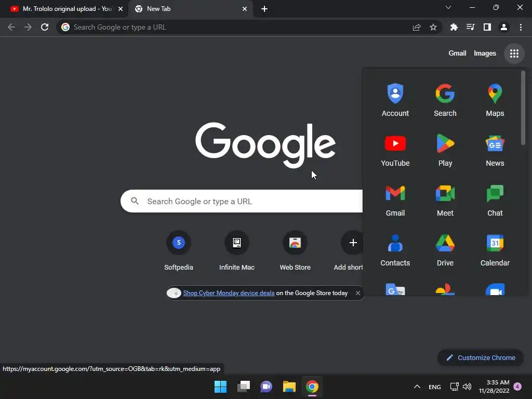Image resolution: width=532 pixels, height=399 pixels.
Task: Dismiss the Cyber Monday promo banner
Action: click(x=357, y=293)
